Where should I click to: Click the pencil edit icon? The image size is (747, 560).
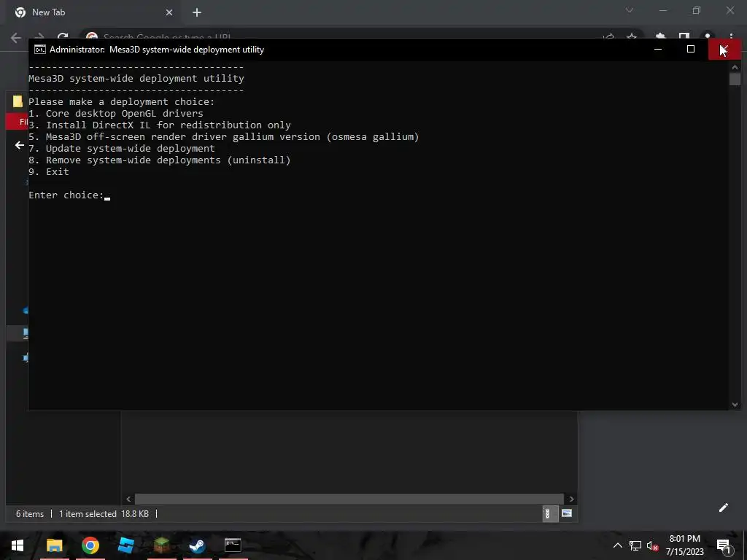pos(724,507)
